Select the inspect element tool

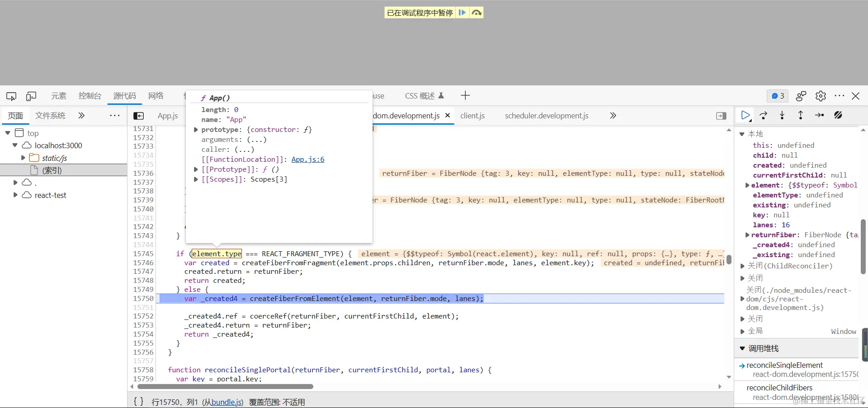pyautogui.click(x=11, y=96)
